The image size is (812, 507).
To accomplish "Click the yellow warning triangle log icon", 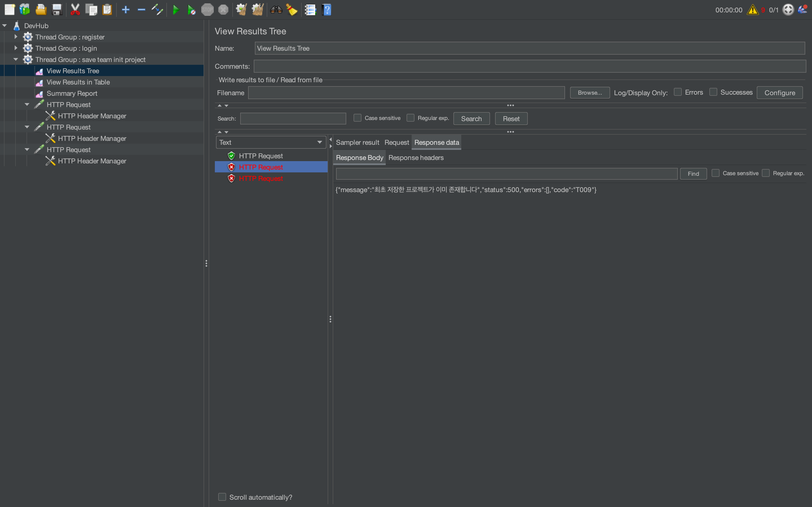I will (753, 10).
